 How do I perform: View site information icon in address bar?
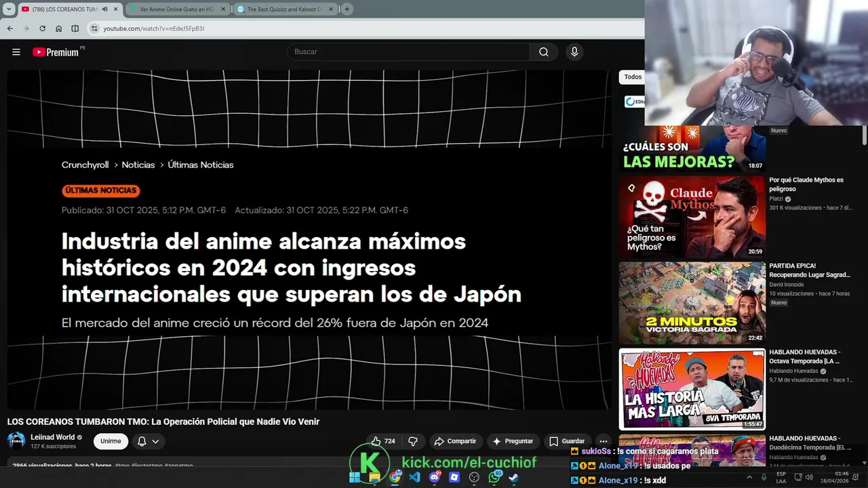tap(94, 28)
